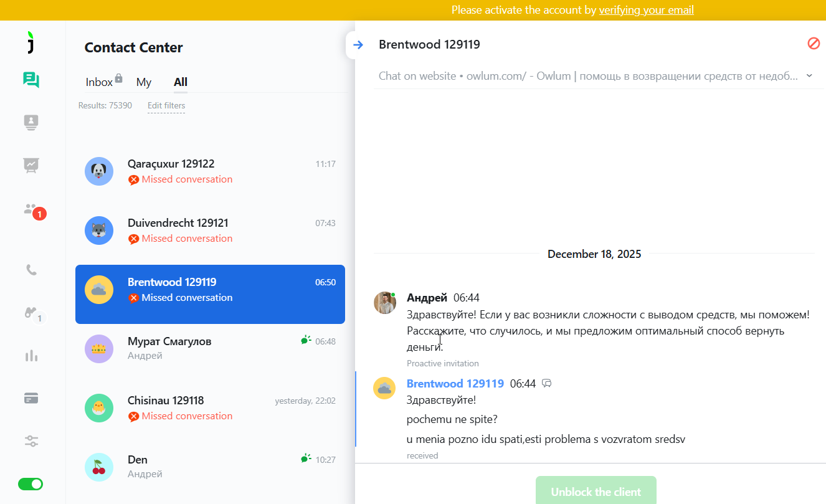Open the chats icon in sidebar
The width and height of the screenshot is (826, 504).
31,80
